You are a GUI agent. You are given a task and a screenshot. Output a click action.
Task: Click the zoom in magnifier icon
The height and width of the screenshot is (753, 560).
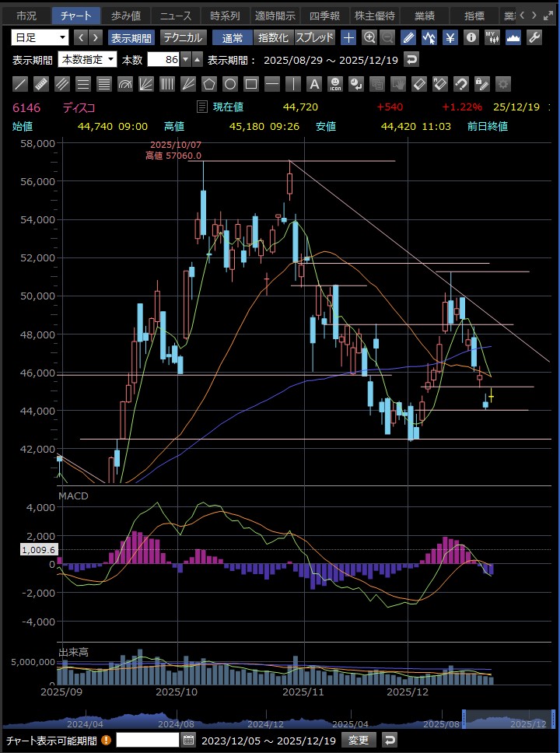point(369,37)
